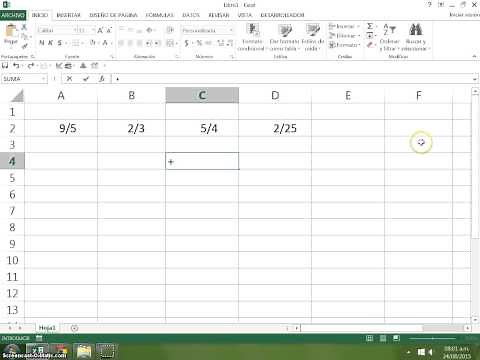Switch to Page Break Preview in status bar

point(396,338)
